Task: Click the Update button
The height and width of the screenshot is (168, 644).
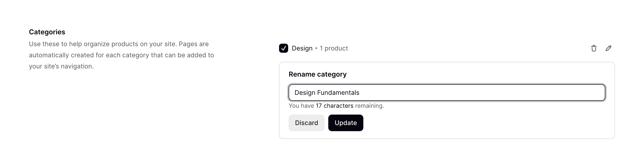Action: [346, 123]
